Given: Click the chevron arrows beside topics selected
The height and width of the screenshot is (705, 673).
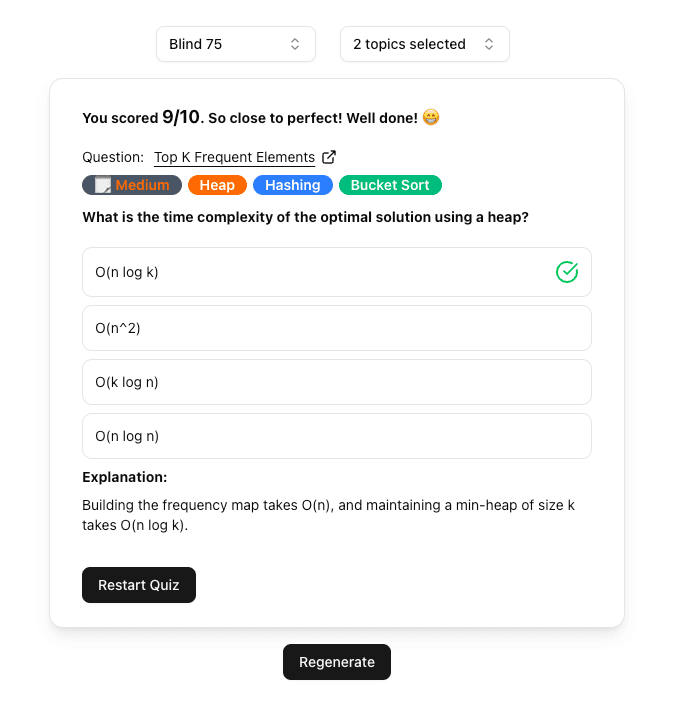Looking at the screenshot, I should tap(489, 44).
